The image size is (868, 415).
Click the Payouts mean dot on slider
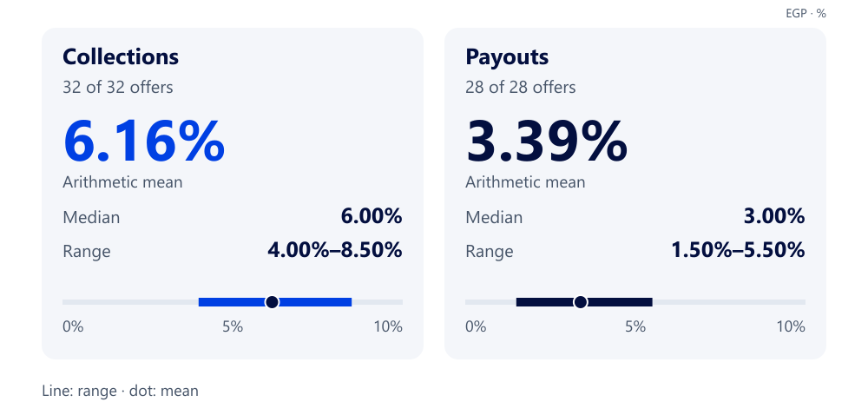(x=580, y=302)
